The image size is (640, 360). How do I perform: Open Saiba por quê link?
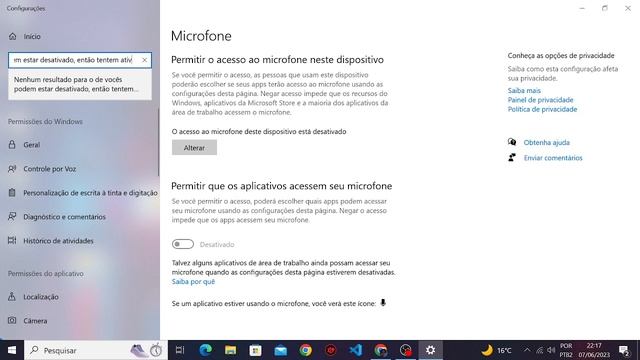tap(193, 282)
